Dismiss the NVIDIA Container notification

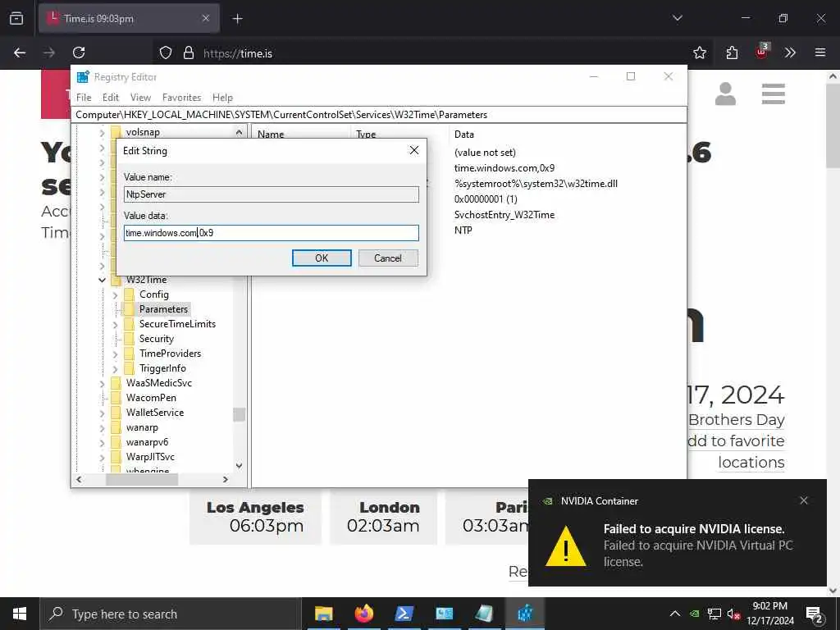(x=804, y=500)
